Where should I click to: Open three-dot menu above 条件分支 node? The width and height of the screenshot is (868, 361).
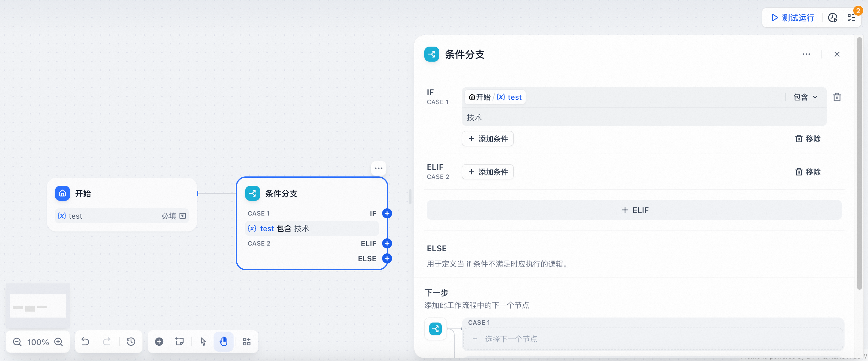[378, 168]
